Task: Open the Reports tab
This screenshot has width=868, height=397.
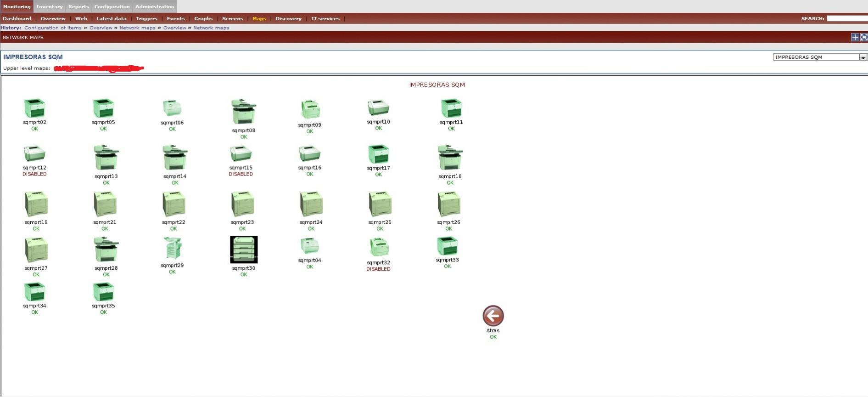Action: pos(78,6)
